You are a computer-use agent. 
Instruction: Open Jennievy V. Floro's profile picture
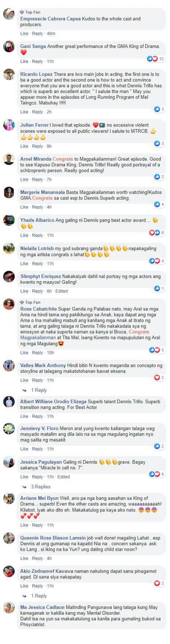click(x=9, y=428)
